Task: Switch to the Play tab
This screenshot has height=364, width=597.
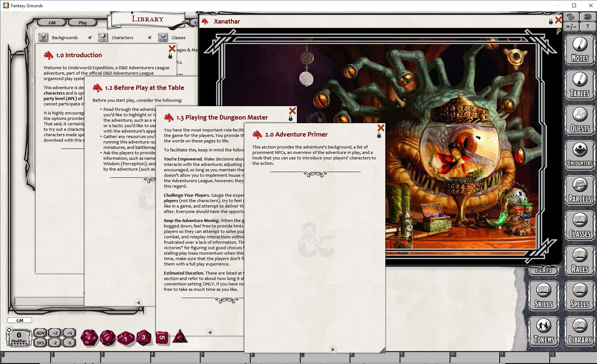Action: coord(83,22)
